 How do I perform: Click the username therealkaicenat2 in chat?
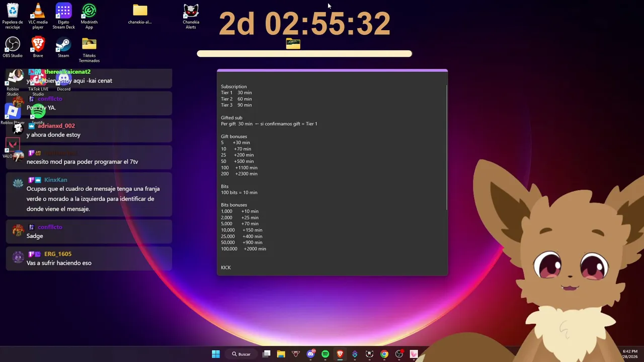pyautogui.click(x=67, y=72)
